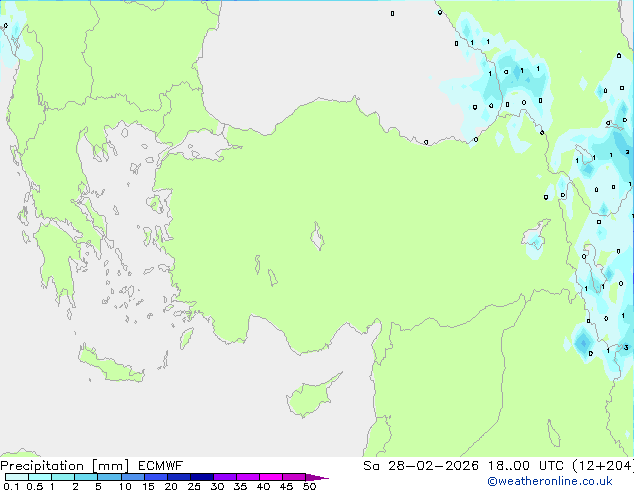
Task: Click the '(12+204)' forecast run text
Action: pos(603,466)
